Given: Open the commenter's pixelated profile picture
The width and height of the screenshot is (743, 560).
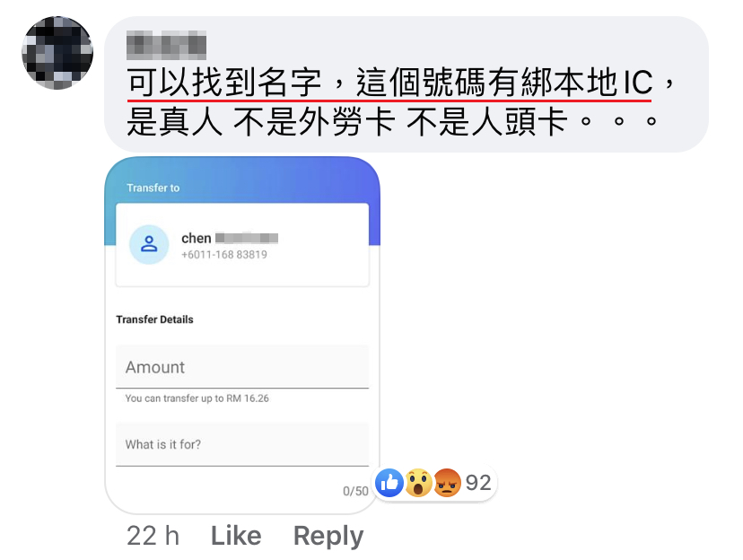Looking at the screenshot, I should 57,53.
